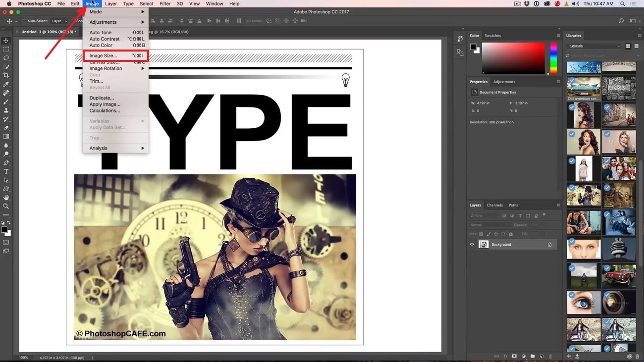644x362 pixels.
Task: Switch Libraries to list view
Action: (636, 46)
